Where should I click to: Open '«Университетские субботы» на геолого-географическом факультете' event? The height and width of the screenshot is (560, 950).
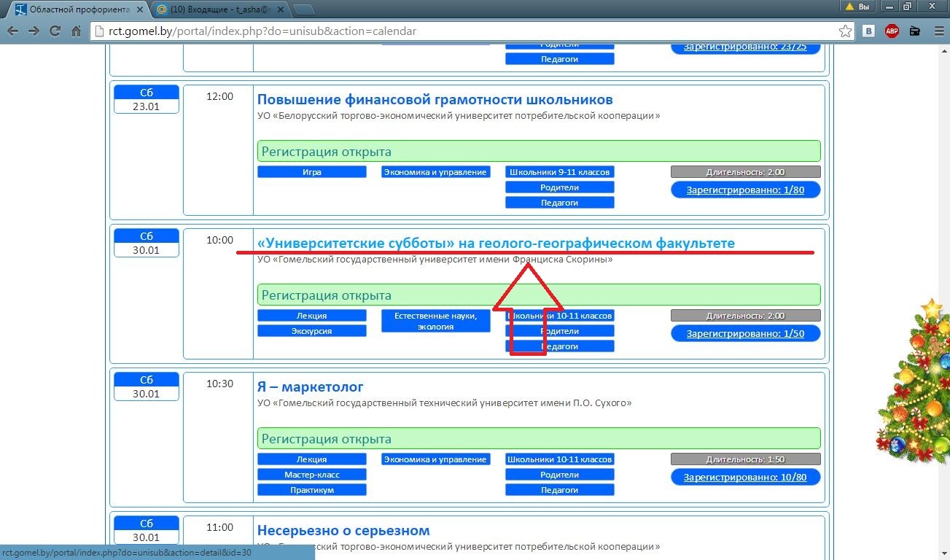point(496,243)
